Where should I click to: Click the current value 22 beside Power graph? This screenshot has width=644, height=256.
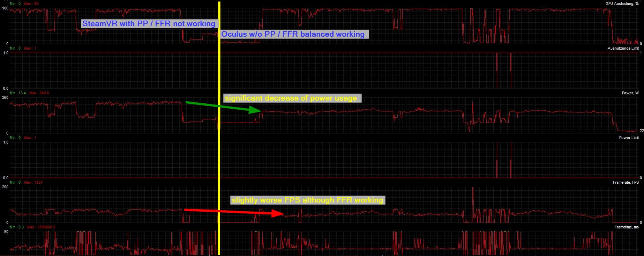tap(642, 131)
